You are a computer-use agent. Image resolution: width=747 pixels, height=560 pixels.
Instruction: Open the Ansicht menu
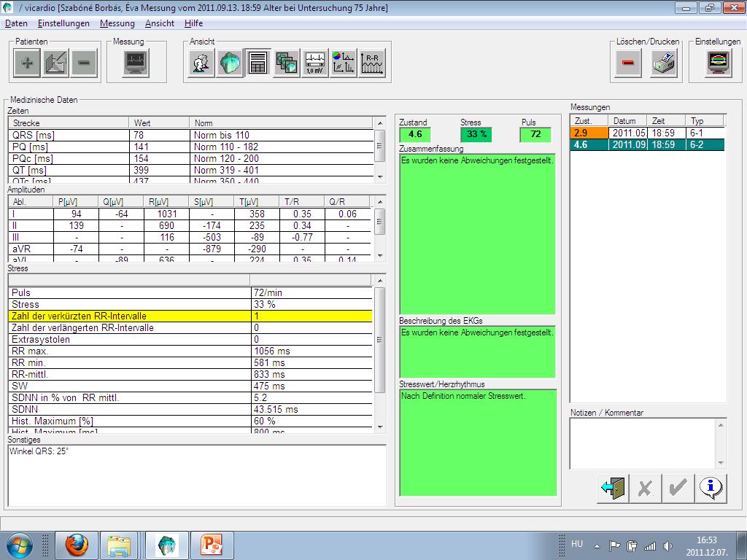(160, 23)
